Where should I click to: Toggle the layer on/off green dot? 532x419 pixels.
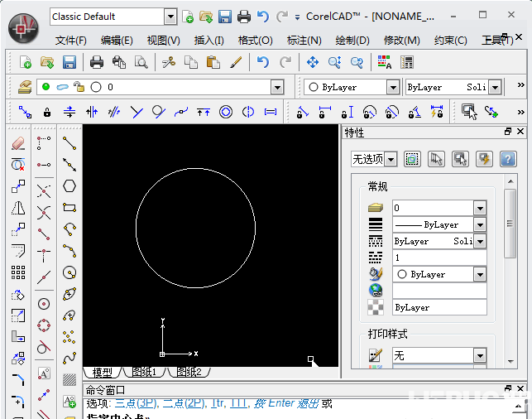point(46,87)
